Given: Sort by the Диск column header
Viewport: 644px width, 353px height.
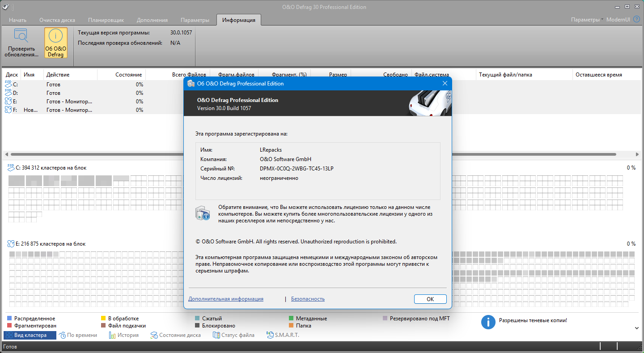Looking at the screenshot, I should click(13, 75).
